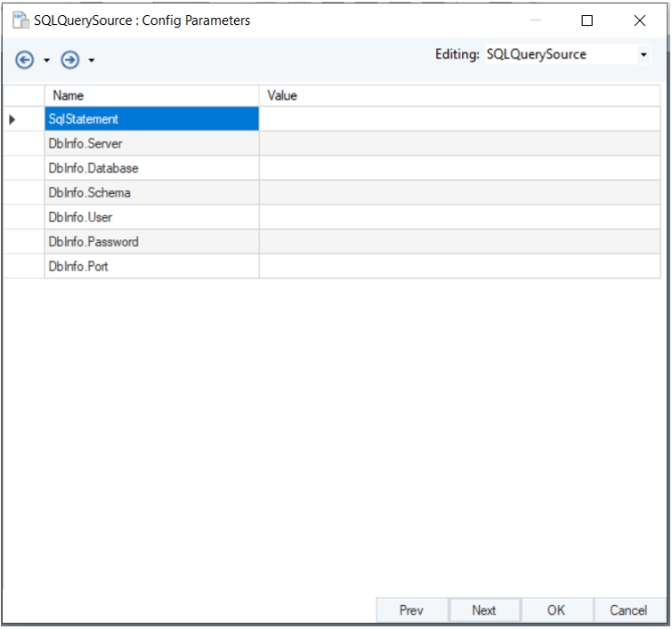Screen dimensions: 672x629
Task: Click the back navigation arrow icon
Action: [24, 60]
